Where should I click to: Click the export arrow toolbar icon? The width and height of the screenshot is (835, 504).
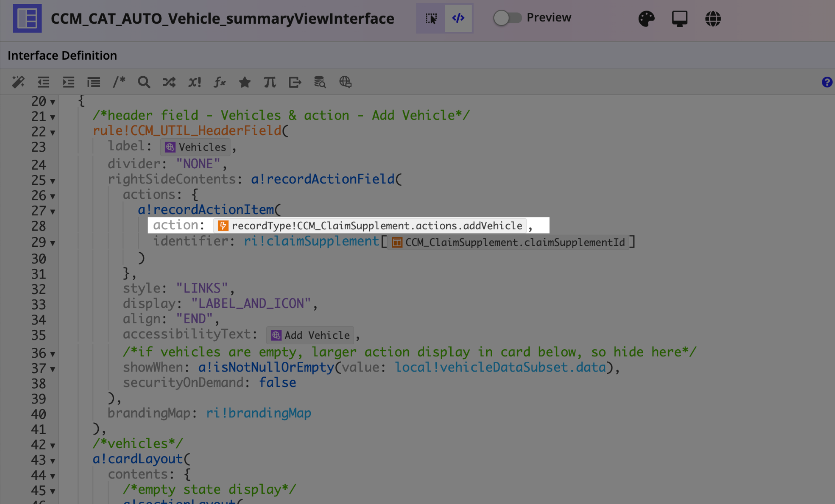tap(295, 82)
